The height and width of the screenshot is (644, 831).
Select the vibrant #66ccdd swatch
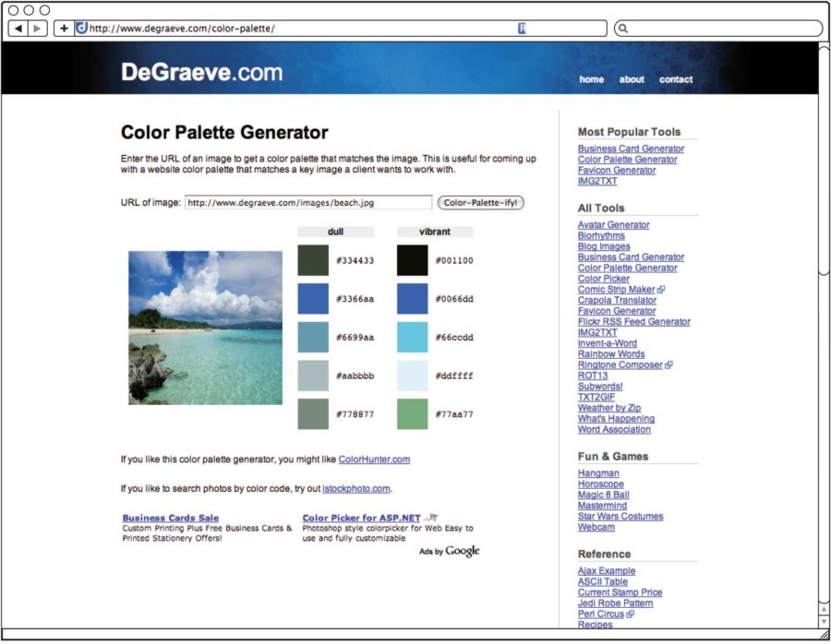pos(413,337)
